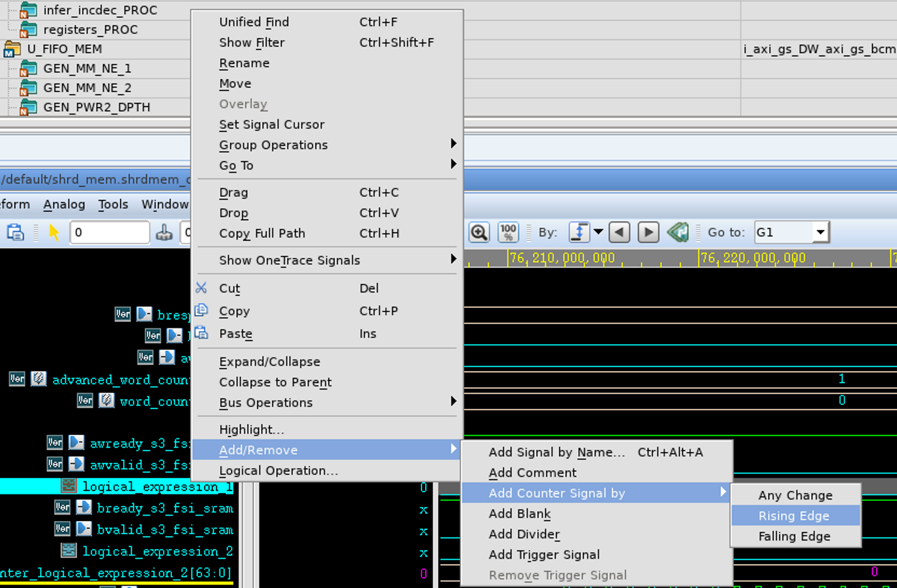897x588 pixels.
Task: Click the logical_expression_2 signal icon
Action: click(x=69, y=551)
